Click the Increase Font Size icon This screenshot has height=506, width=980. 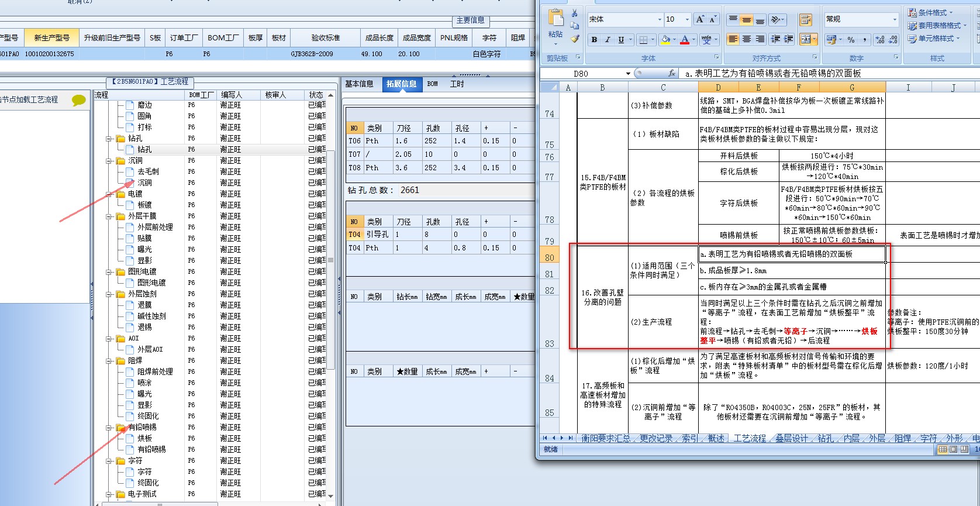coord(700,19)
